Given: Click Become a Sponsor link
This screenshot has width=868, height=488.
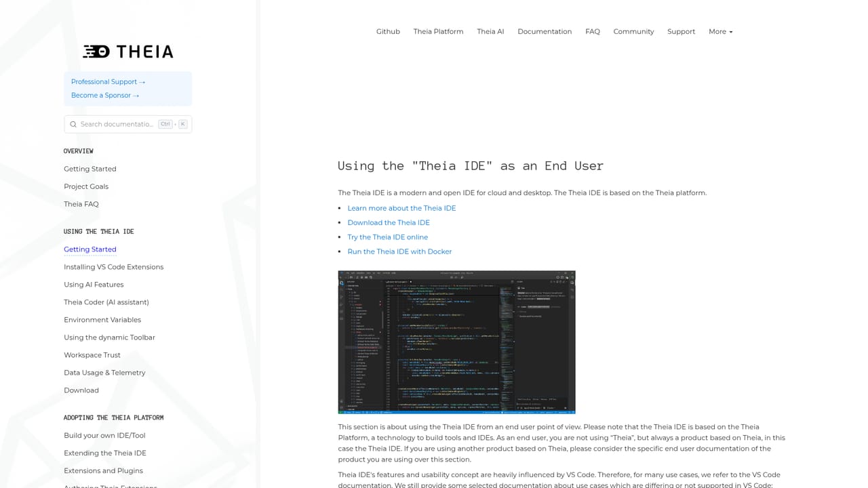Looking at the screenshot, I should click(x=105, y=96).
